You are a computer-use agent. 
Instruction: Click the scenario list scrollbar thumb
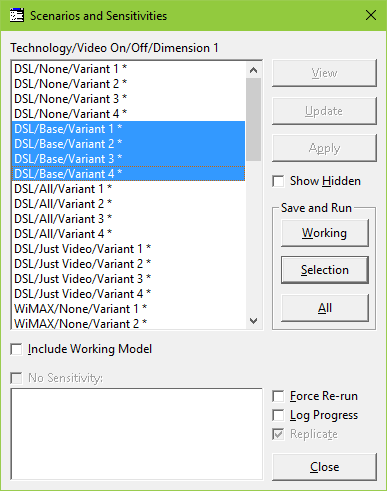pyautogui.click(x=253, y=119)
